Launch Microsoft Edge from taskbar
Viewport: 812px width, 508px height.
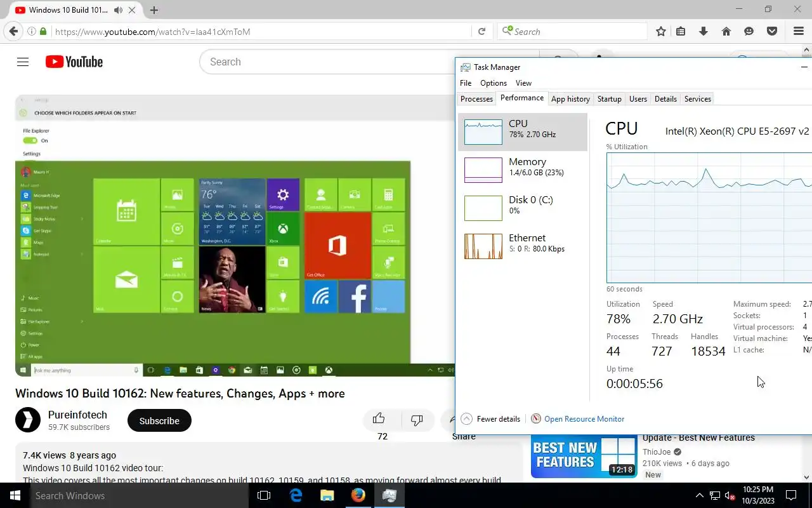(296, 495)
